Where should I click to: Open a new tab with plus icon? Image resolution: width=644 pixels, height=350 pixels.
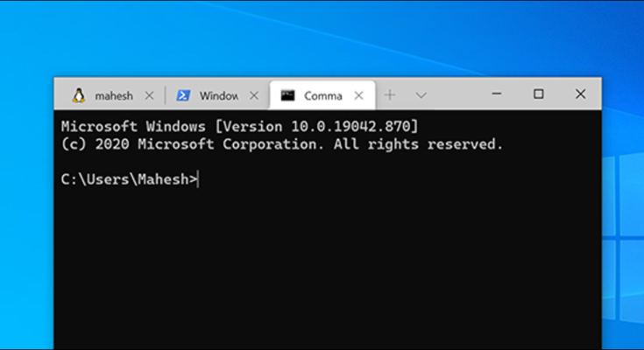point(390,95)
